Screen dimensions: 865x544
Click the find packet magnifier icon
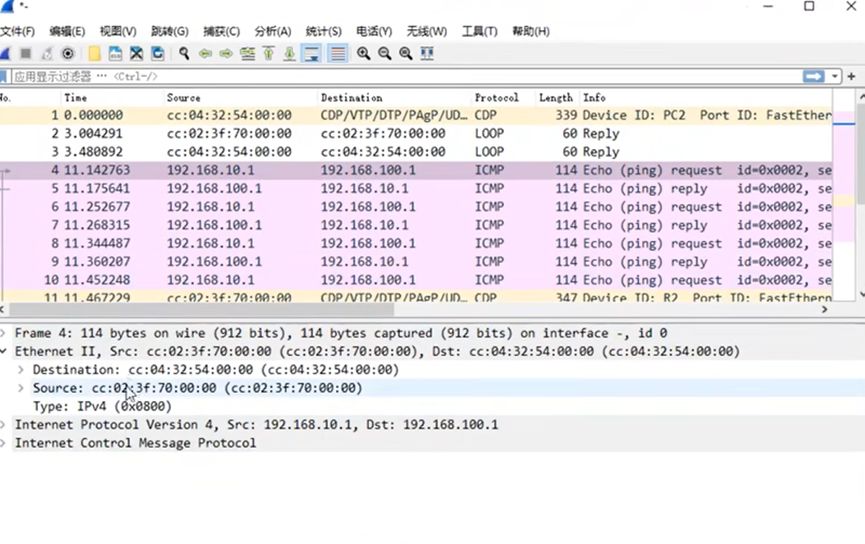coord(184,53)
